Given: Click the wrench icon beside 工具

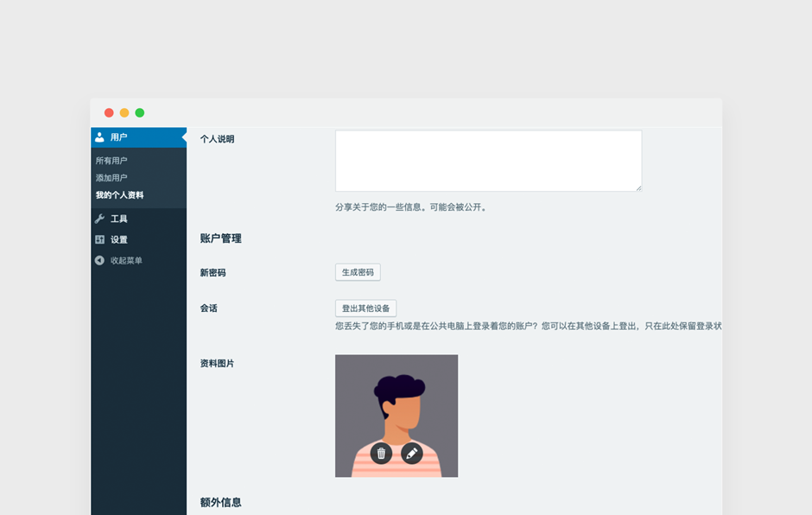Looking at the screenshot, I should coord(99,219).
